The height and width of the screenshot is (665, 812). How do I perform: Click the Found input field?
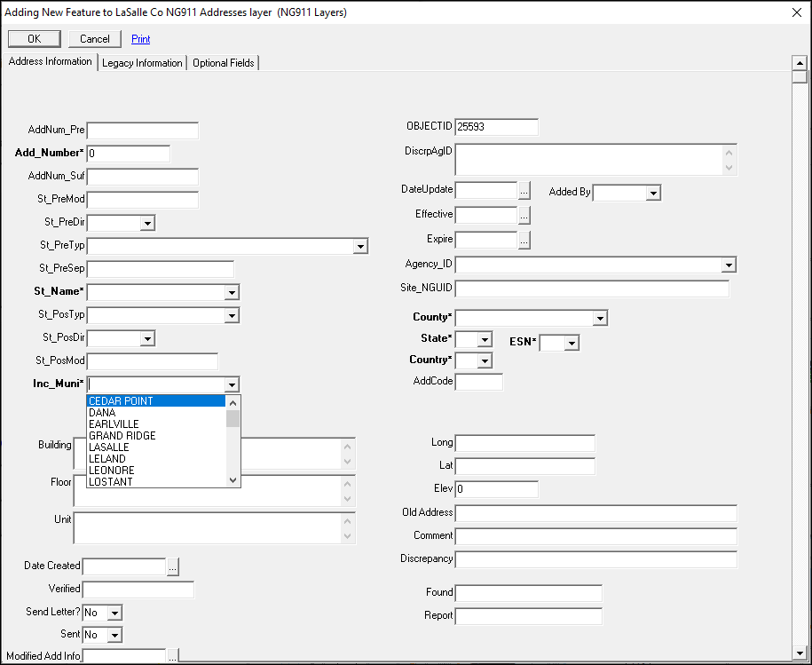tap(529, 593)
